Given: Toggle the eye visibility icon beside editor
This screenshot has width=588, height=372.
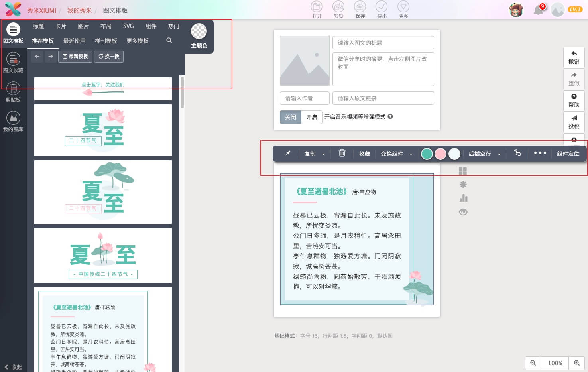Looking at the screenshot, I should 463,212.
